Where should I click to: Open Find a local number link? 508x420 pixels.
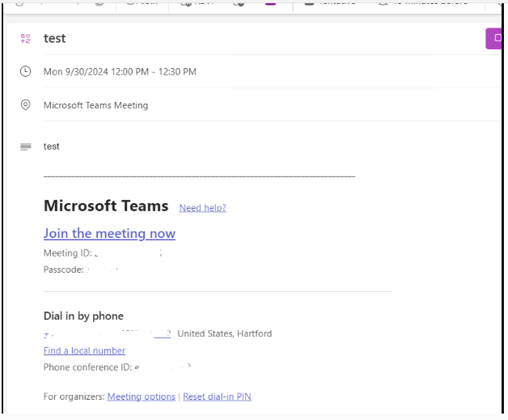[x=84, y=350]
